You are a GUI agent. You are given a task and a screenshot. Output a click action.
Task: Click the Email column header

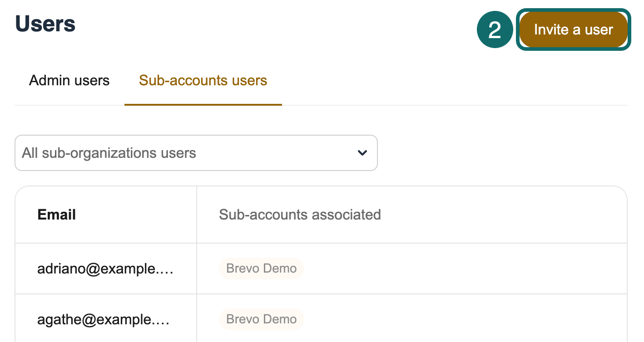pyautogui.click(x=57, y=215)
